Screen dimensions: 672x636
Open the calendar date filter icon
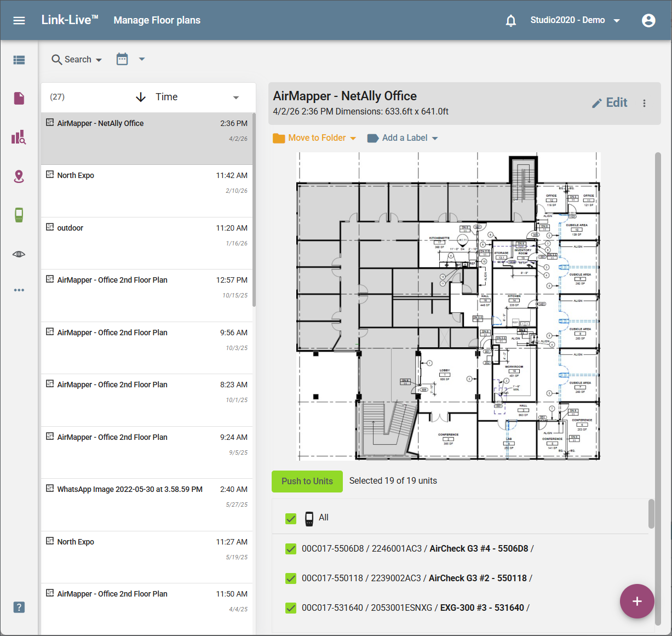pyautogui.click(x=122, y=59)
